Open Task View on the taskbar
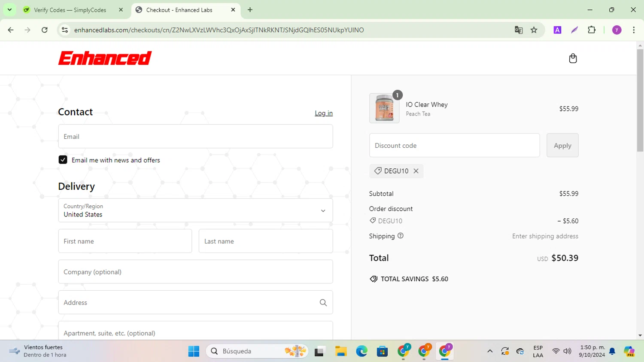 (x=319, y=351)
